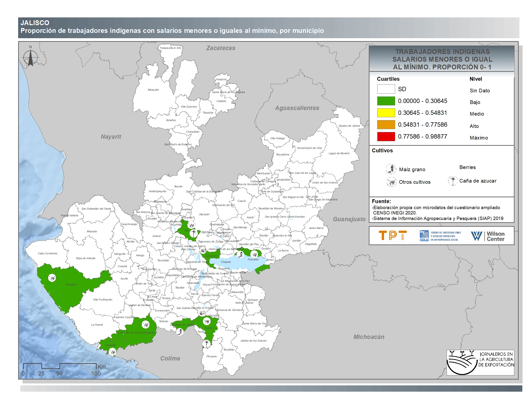
Task: Click the north arrow compass icon
Action: coord(30,58)
